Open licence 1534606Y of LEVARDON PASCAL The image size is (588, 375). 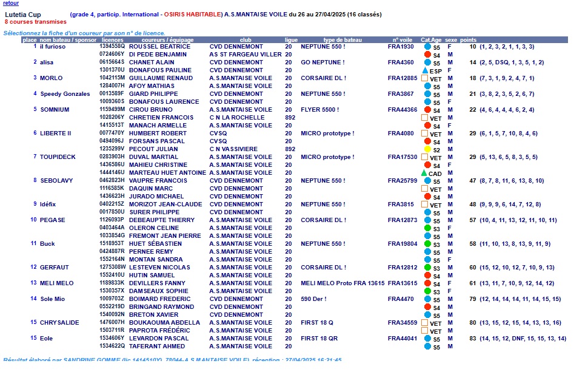coord(112,338)
